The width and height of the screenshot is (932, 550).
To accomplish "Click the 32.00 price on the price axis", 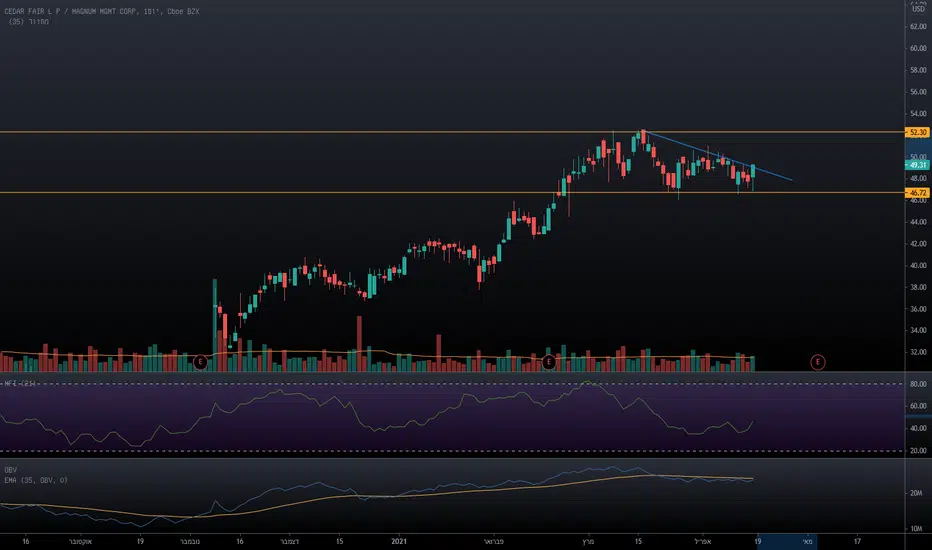I will coord(918,352).
